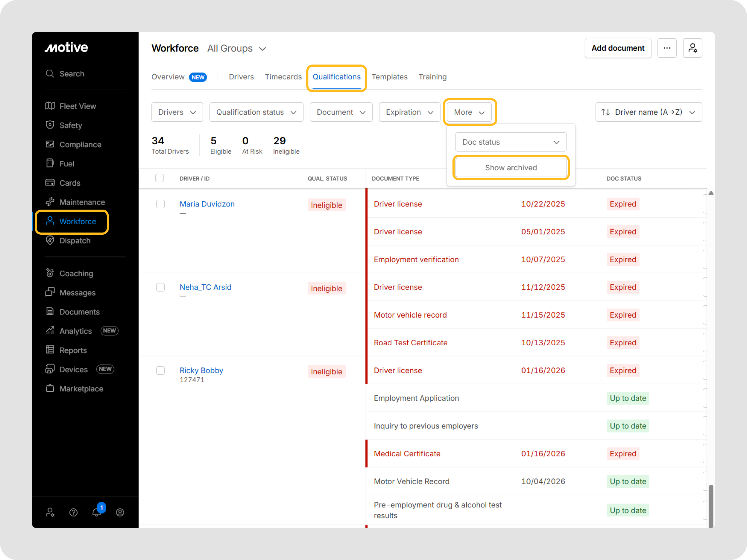Toggle the select-all header checkbox
747x560 pixels.
coord(159,178)
